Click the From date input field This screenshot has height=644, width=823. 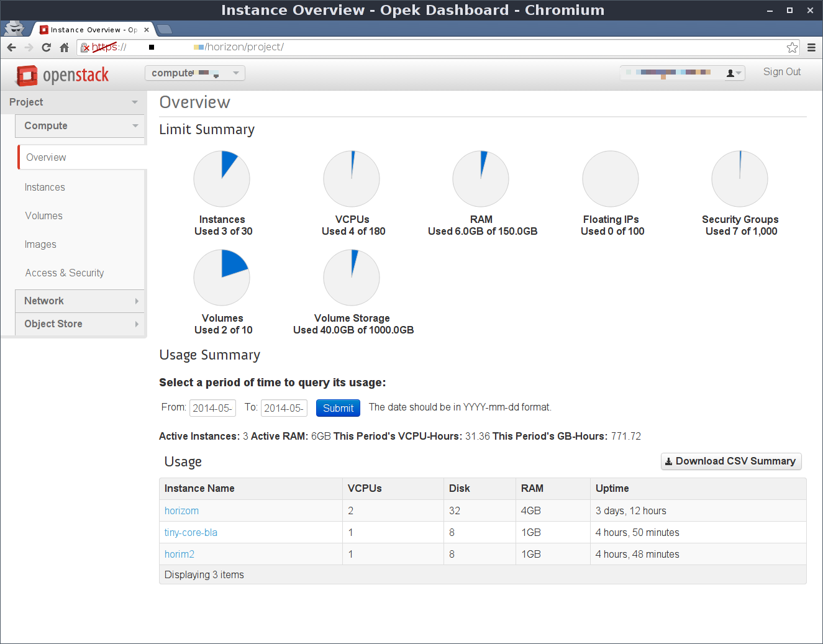pyautogui.click(x=212, y=408)
